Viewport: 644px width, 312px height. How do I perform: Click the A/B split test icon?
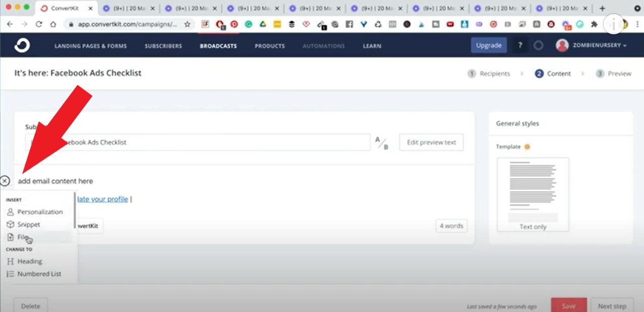click(x=381, y=142)
